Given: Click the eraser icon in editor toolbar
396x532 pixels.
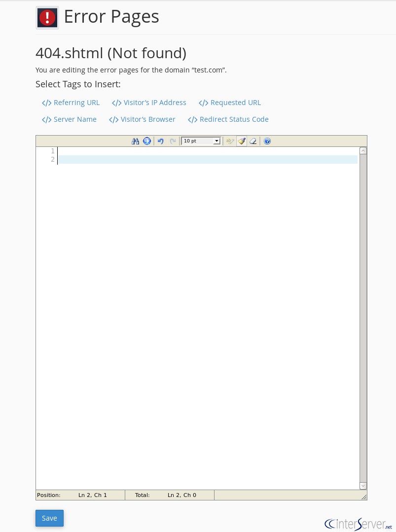Looking at the screenshot, I should (253, 141).
